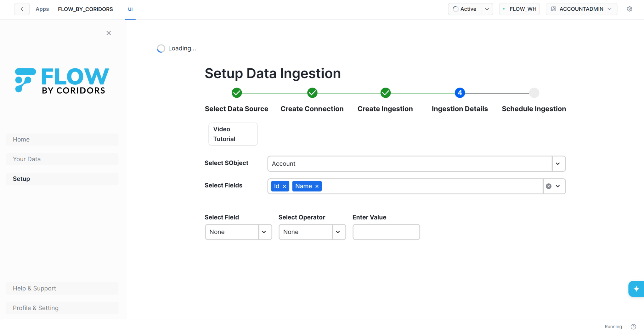This screenshot has width=644, height=333.
Task: Expand the Select SObject dropdown
Action: [558, 164]
